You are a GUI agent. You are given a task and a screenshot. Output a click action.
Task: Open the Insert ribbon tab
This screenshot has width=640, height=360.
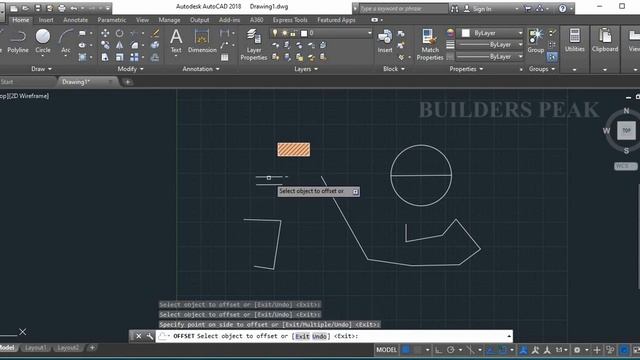pyautogui.click(x=46, y=20)
